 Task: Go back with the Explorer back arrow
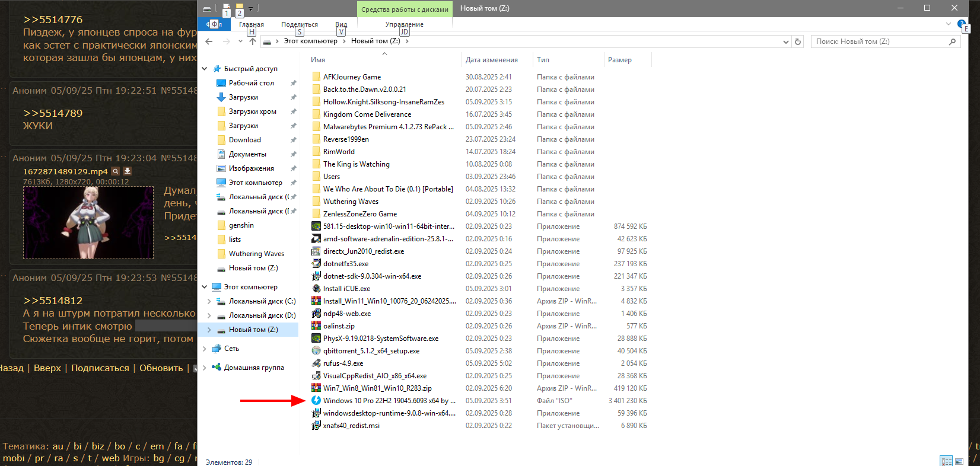(x=209, y=42)
